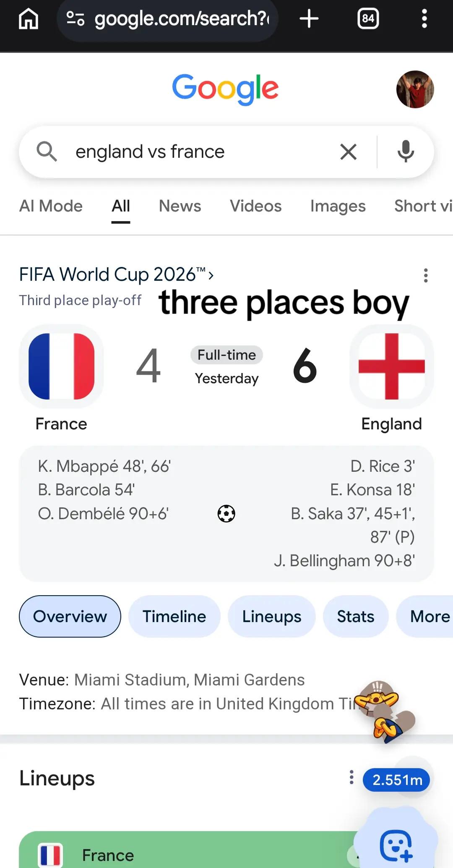The height and width of the screenshot is (868, 453).
Task: Open tab switcher showing 84 tabs
Action: pos(368,19)
